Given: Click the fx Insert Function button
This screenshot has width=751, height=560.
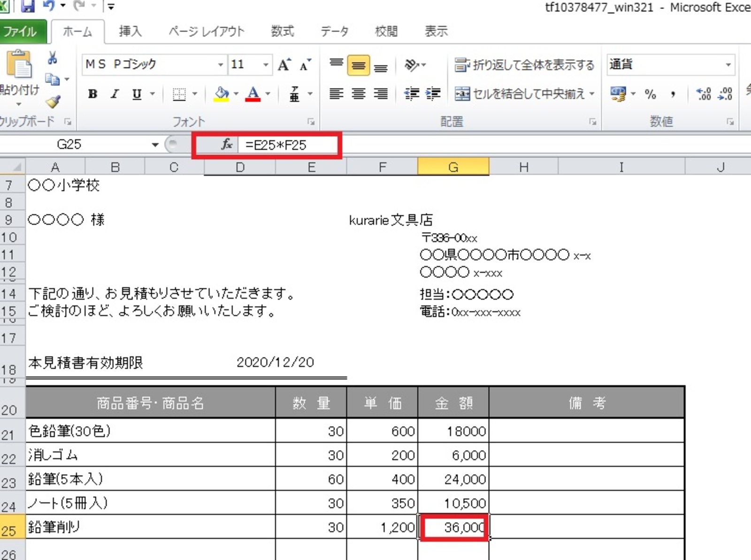Looking at the screenshot, I should 227,144.
